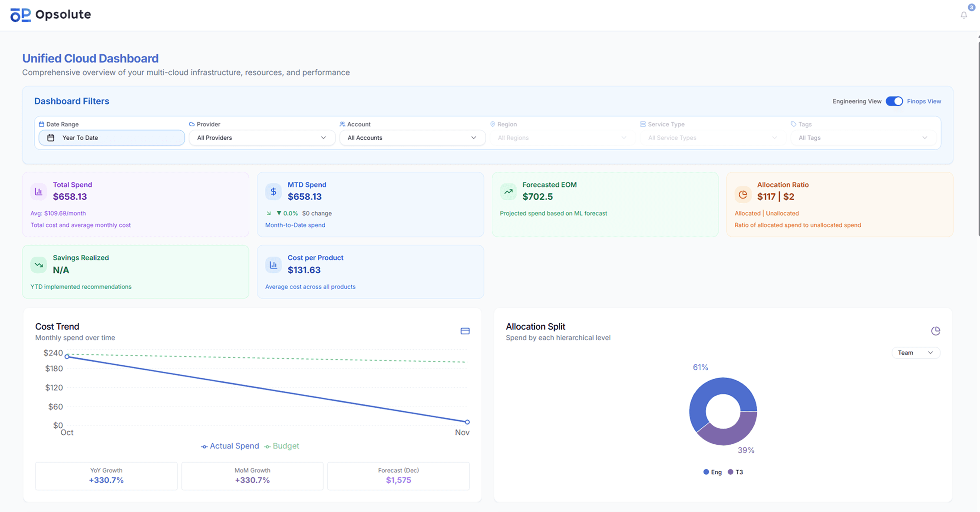Image resolution: width=980 pixels, height=512 pixels.
Task: Expand the All Accounts dropdown
Action: point(412,138)
